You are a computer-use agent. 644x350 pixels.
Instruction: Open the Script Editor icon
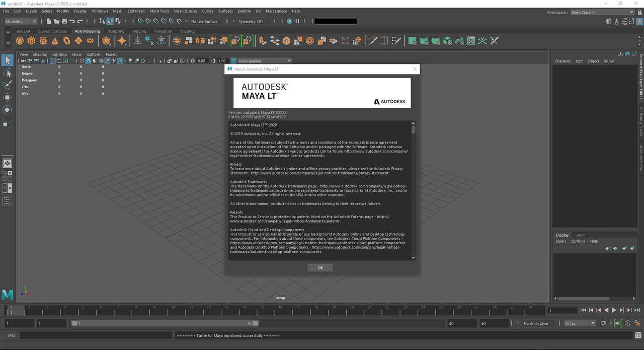pyautogui.click(x=638, y=335)
